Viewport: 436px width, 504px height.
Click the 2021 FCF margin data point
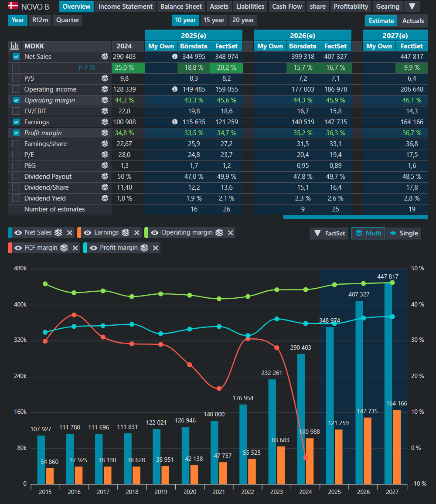coord(219,388)
